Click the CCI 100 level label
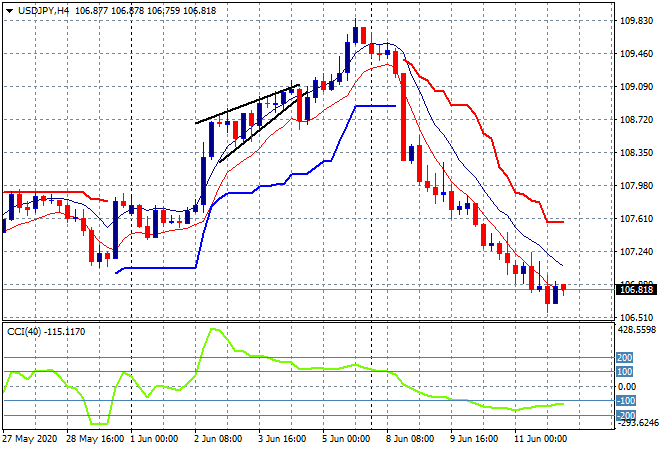 click(x=624, y=372)
